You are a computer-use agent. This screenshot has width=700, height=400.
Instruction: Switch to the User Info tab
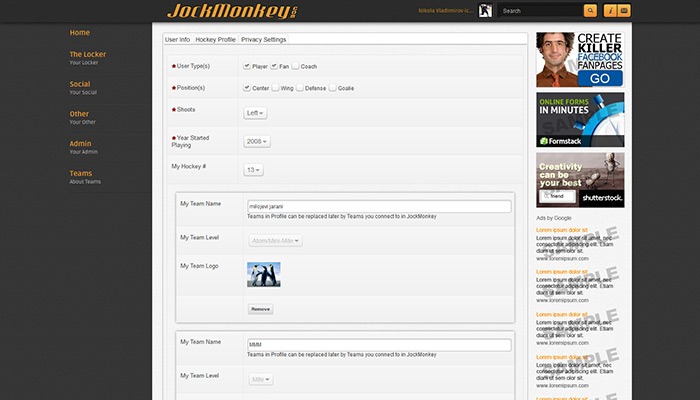pyautogui.click(x=177, y=39)
